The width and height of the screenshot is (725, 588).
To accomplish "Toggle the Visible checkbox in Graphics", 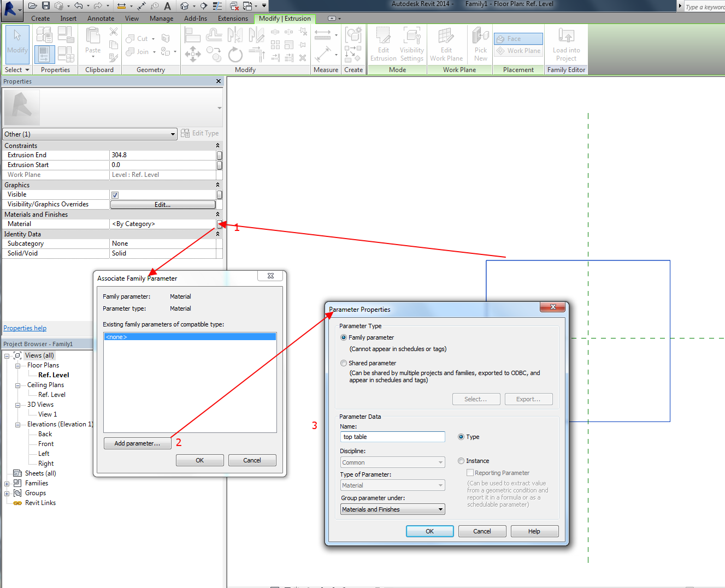I will pos(115,195).
